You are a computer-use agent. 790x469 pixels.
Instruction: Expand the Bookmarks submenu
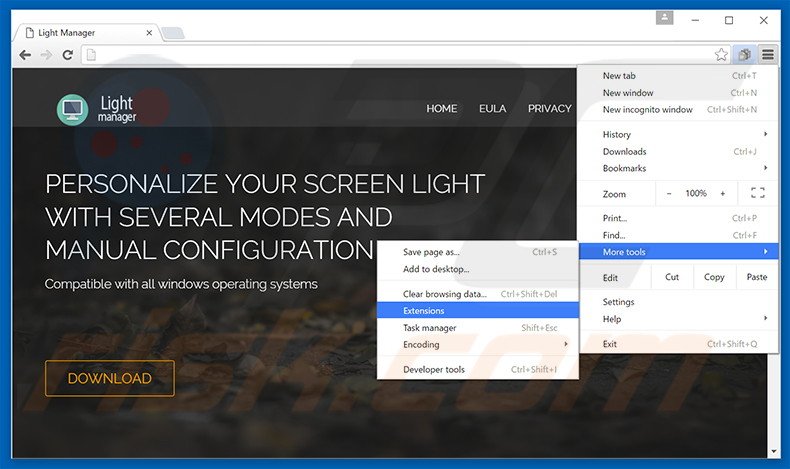678,168
